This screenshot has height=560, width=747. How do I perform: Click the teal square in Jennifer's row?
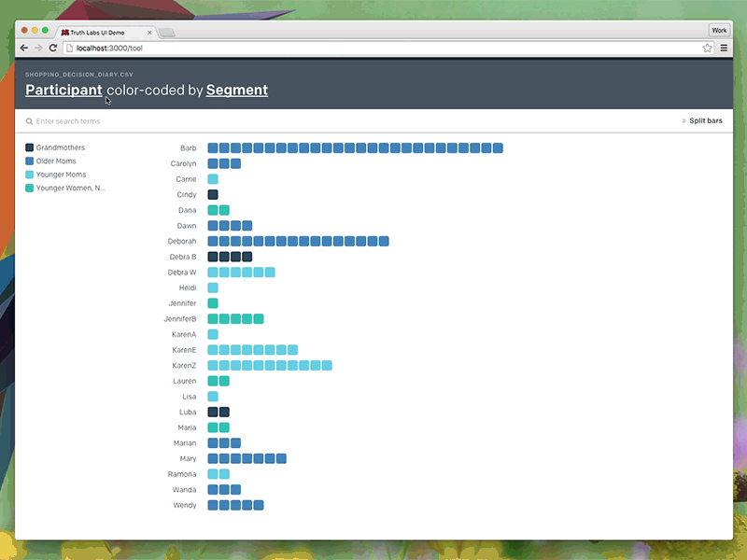(213, 303)
